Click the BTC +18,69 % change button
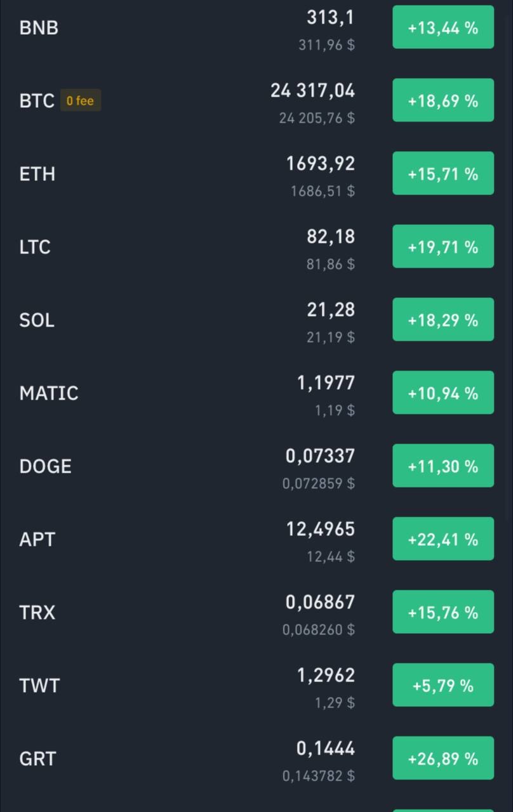The height and width of the screenshot is (812, 513). pyautogui.click(x=443, y=100)
